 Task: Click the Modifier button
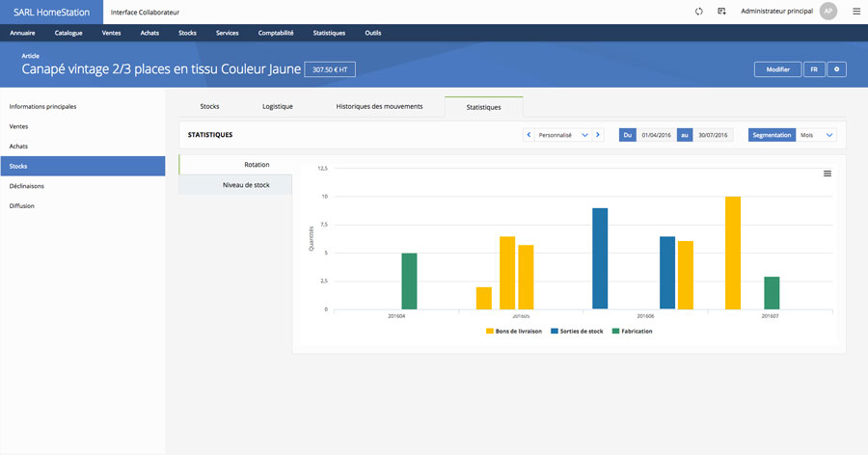point(777,69)
